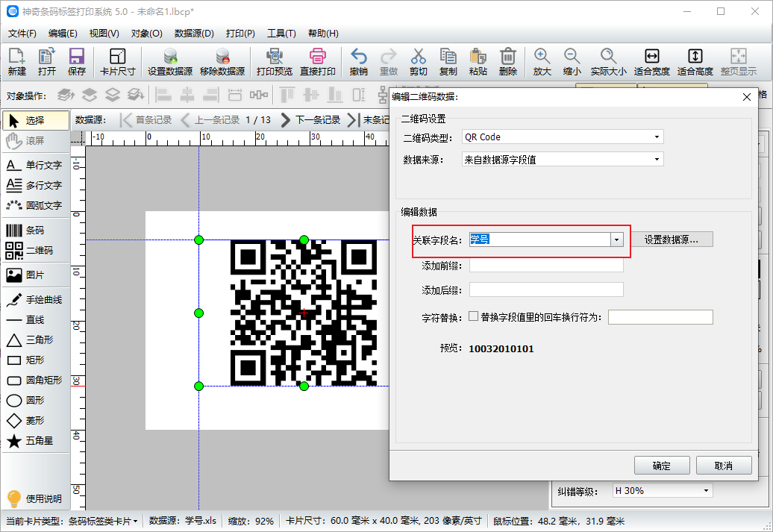Click the 直接打印 direct print icon
This screenshot has height=532, width=773.
pos(317,61)
